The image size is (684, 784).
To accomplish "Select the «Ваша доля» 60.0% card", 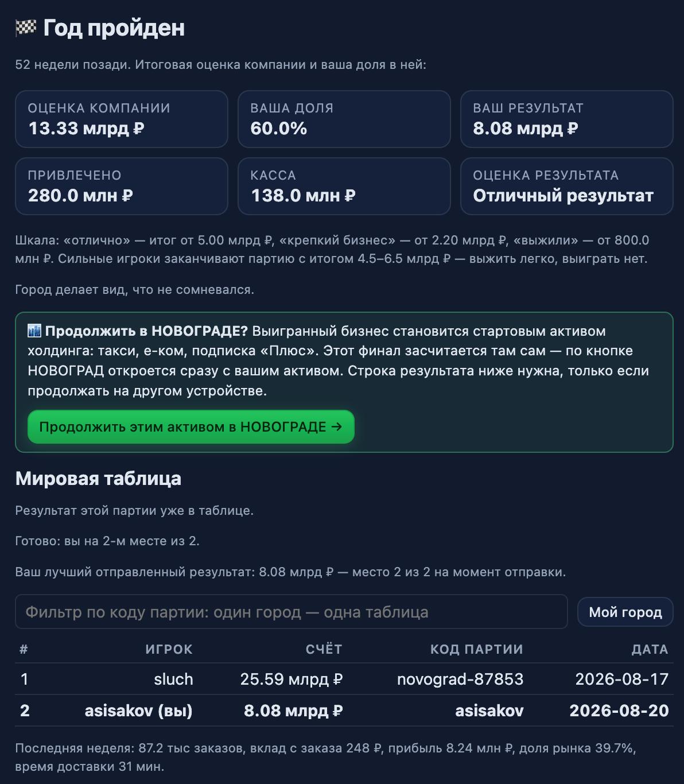I will pos(344,119).
